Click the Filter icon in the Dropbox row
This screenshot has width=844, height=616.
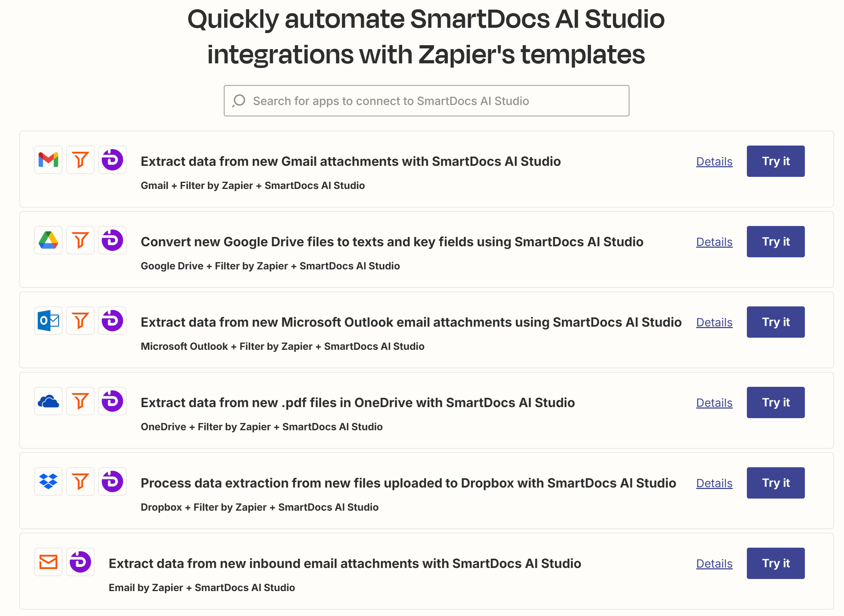click(80, 482)
